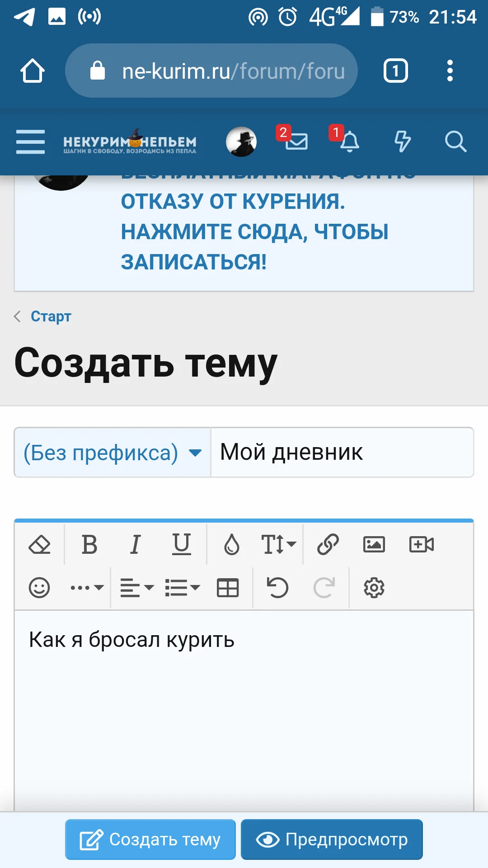
Task: Open the user avatar profile menu
Action: [x=241, y=142]
